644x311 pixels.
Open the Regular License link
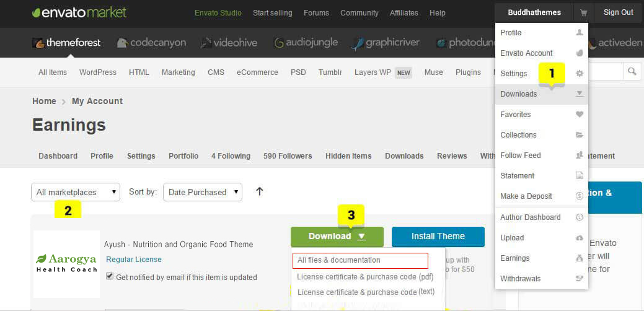(x=133, y=260)
